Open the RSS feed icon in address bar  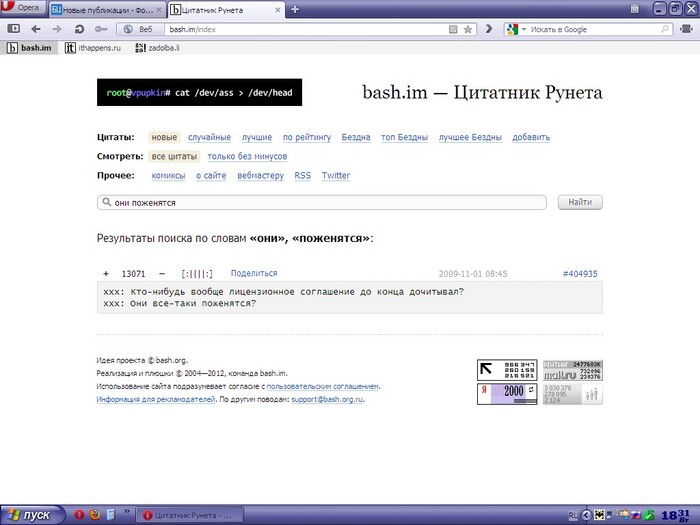[453, 29]
